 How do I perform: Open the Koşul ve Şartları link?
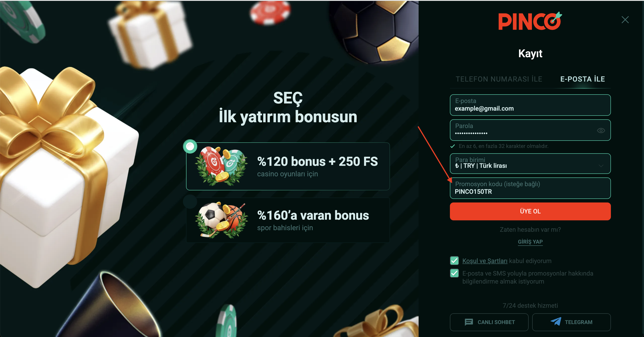coord(485,261)
